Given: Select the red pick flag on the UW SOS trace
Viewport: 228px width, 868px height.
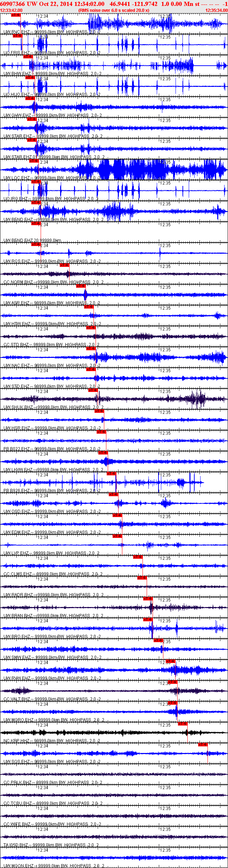Looking at the screenshot, I should click(203, 745).
